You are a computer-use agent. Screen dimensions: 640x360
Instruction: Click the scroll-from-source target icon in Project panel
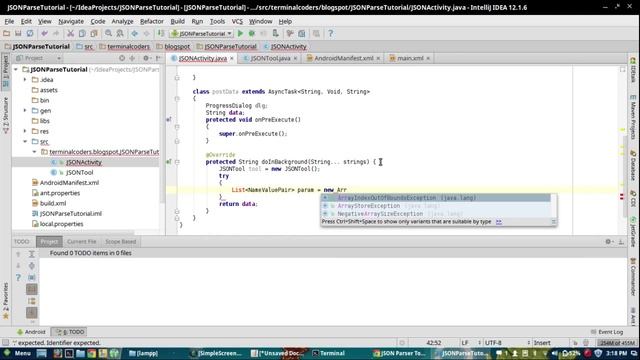click(122, 58)
